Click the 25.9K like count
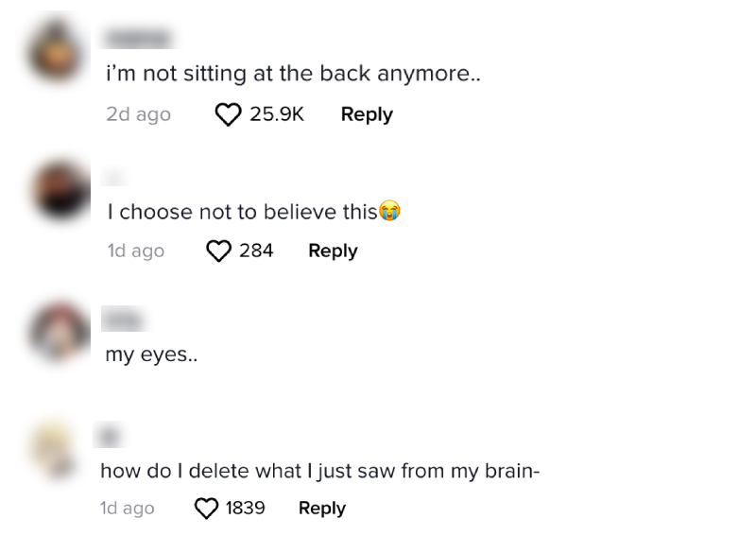This screenshot has width=756, height=536. (x=277, y=114)
